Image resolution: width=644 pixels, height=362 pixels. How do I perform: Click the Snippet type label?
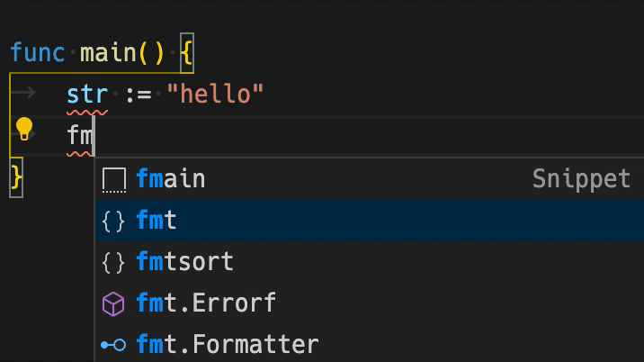click(581, 179)
